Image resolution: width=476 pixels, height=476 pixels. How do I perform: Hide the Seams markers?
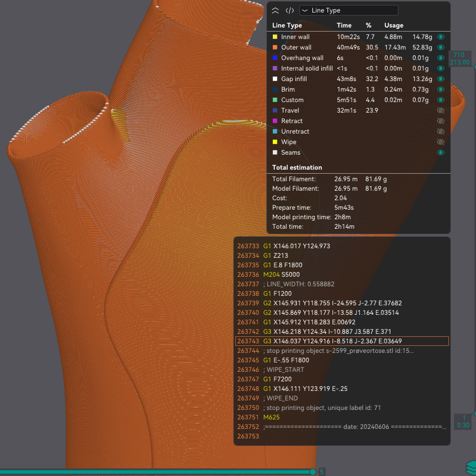point(440,153)
